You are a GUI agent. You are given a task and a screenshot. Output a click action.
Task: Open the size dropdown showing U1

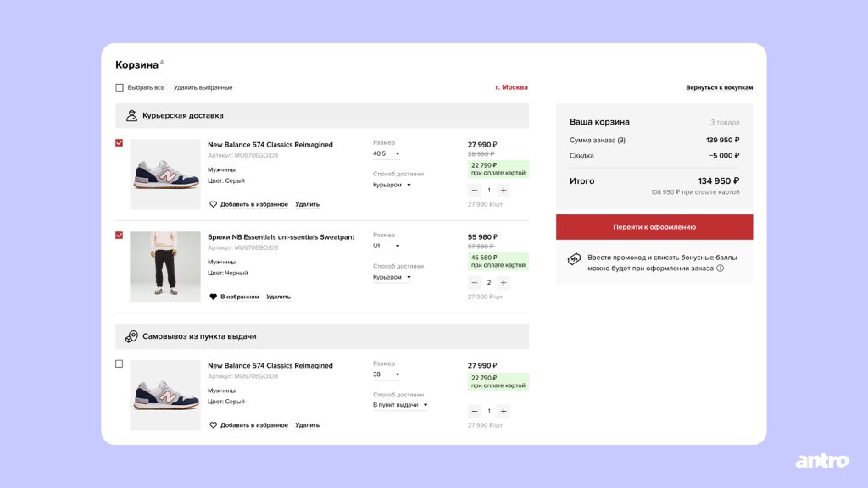pyautogui.click(x=387, y=247)
